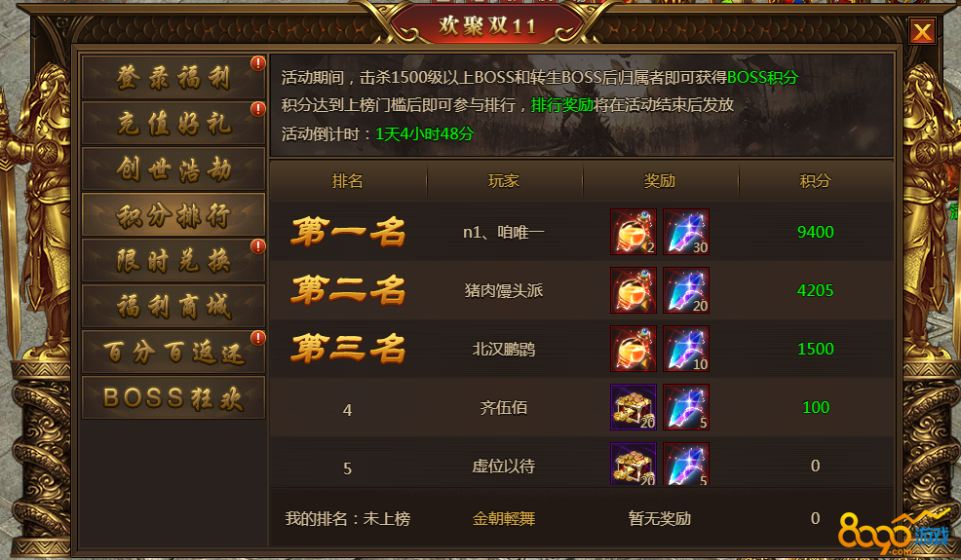The height and width of the screenshot is (560, 961).
Task: Open the 充值好礼 tab
Action: click(x=173, y=123)
